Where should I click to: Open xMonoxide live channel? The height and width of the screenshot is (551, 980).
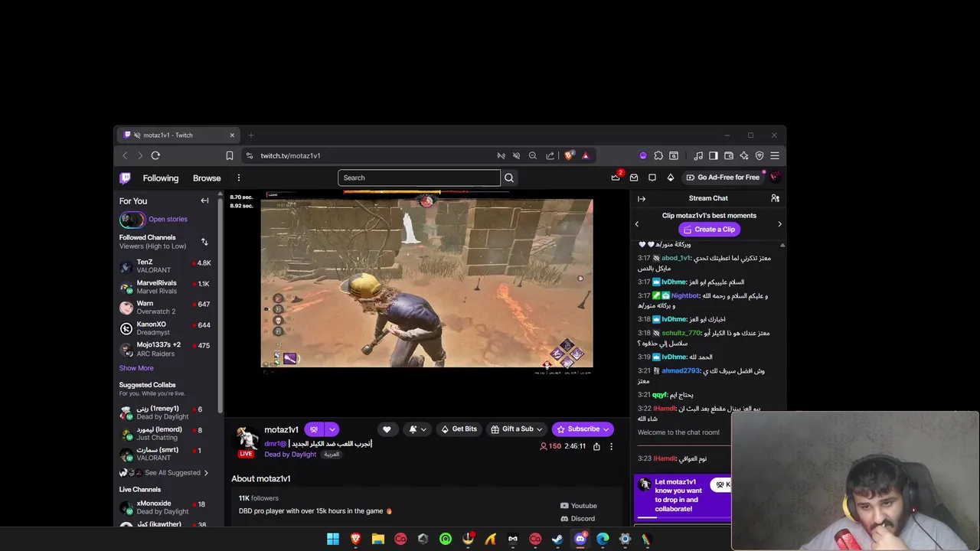(x=165, y=507)
